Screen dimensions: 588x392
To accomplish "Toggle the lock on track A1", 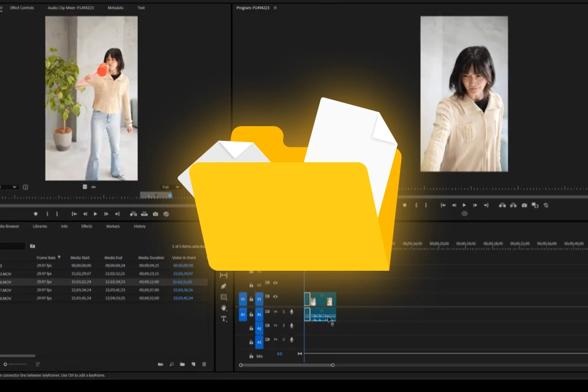I will tap(251, 314).
